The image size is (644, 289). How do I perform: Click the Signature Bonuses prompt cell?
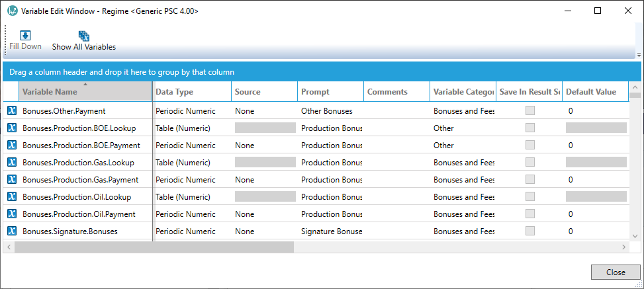[331, 231]
